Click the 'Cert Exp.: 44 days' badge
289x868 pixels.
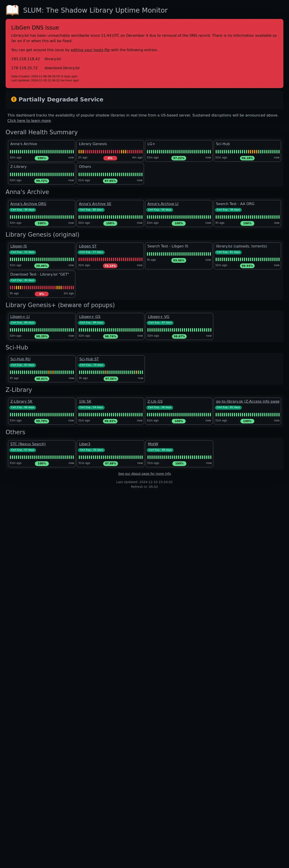point(23,280)
